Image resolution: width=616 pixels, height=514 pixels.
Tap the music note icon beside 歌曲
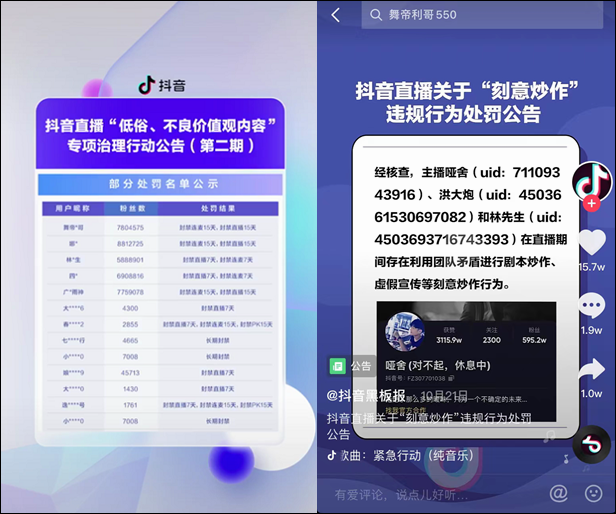pos(332,455)
